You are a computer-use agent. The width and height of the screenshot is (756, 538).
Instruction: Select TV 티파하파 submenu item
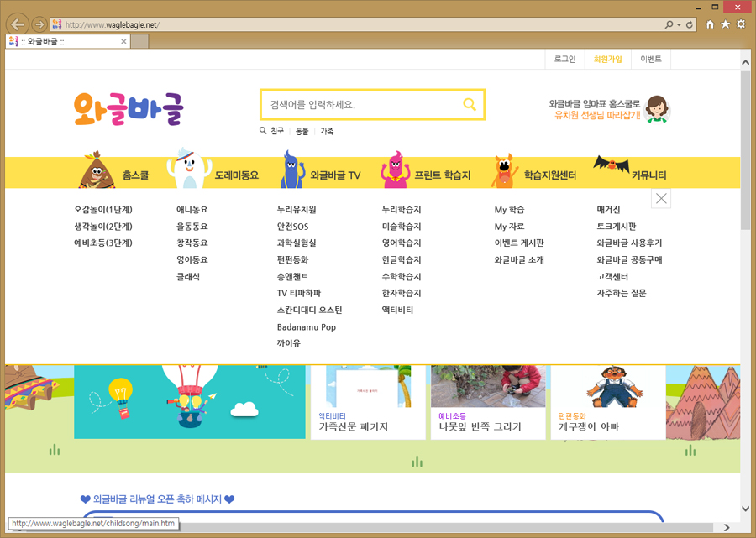point(299,293)
